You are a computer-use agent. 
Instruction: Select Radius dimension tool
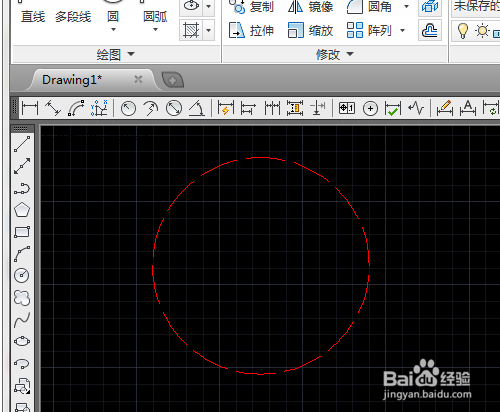[128, 108]
